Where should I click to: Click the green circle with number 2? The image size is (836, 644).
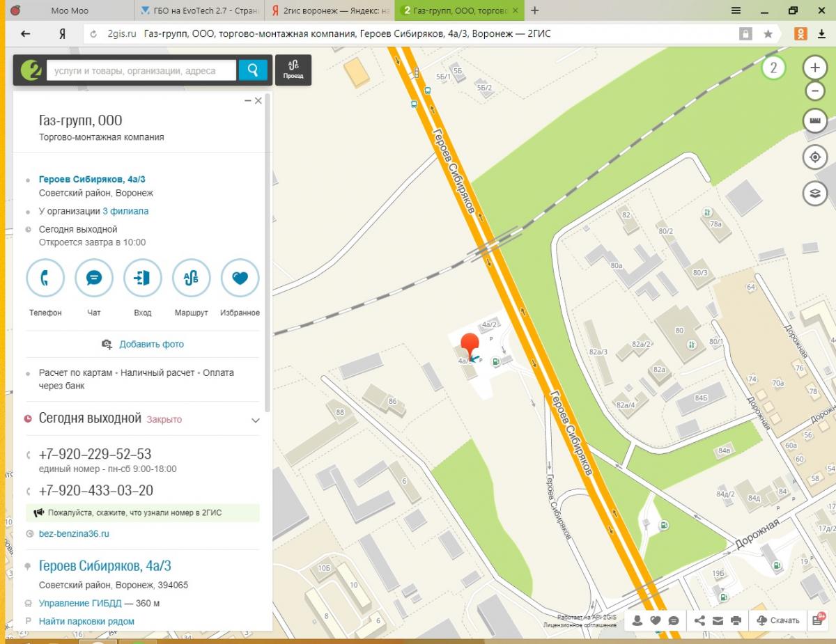(773, 68)
